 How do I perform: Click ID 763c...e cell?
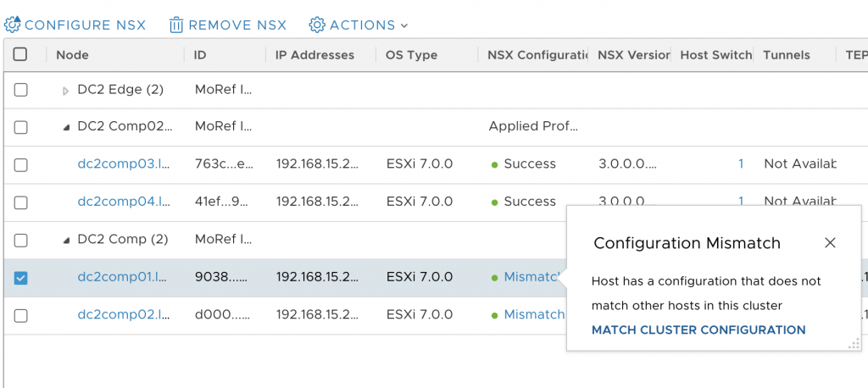224,164
